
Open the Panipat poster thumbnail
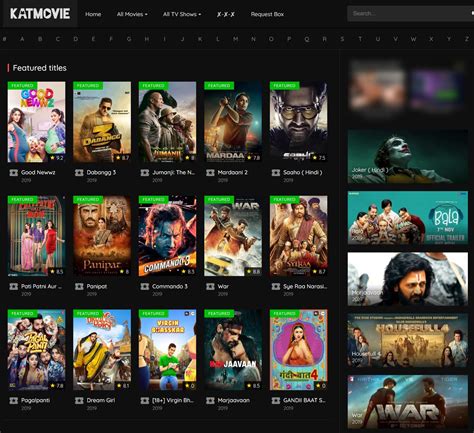(x=102, y=236)
